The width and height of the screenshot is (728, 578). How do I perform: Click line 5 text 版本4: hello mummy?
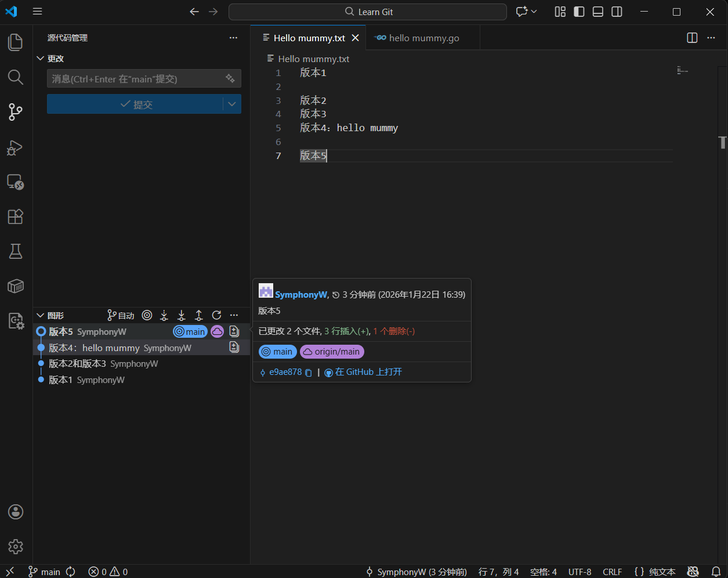349,128
